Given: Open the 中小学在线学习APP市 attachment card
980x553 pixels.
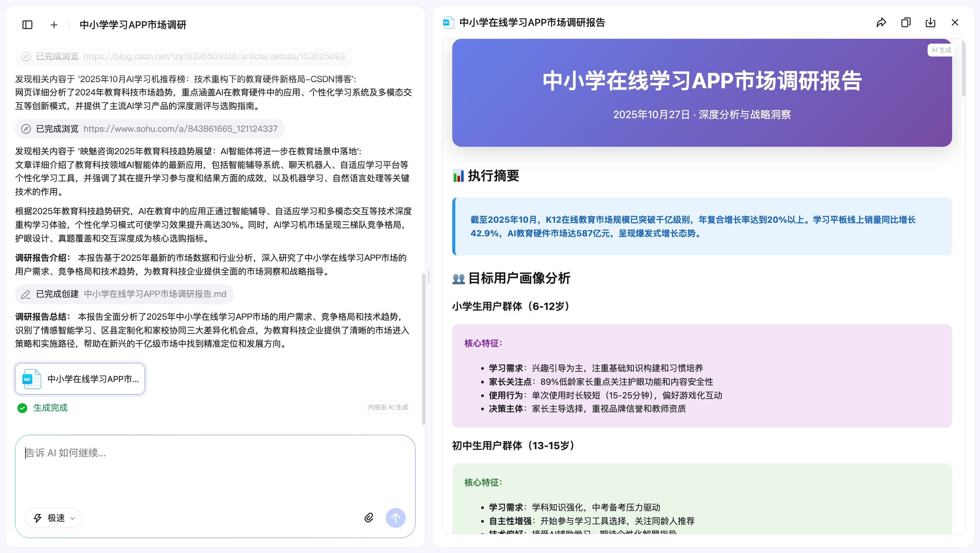Looking at the screenshot, I should [x=80, y=379].
